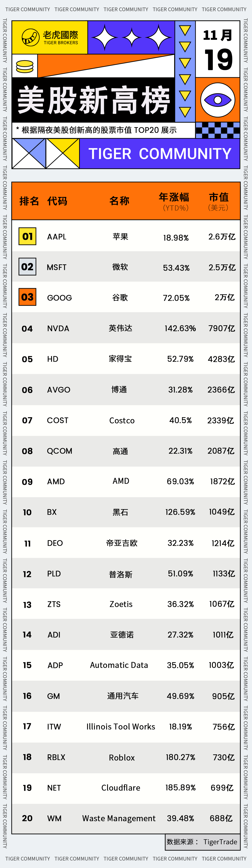Click the 11月 19 date box
This screenshot has width=252, height=868.
coord(218,49)
